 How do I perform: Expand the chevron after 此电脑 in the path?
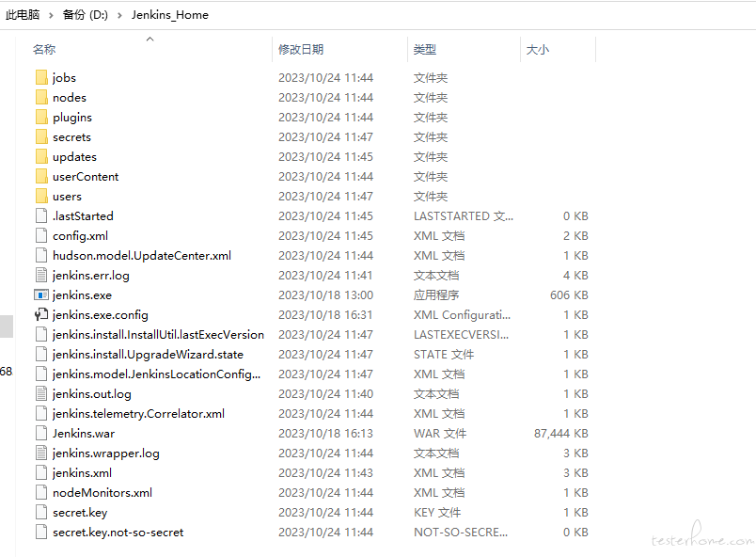click(51, 15)
